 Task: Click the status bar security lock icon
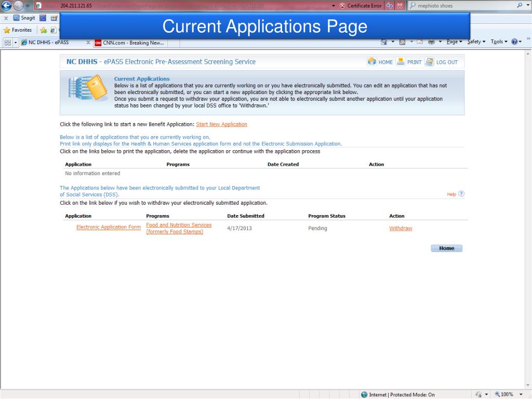click(x=478, y=395)
